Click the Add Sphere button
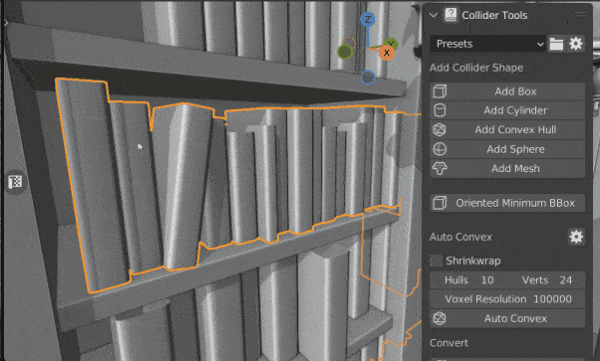The width and height of the screenshot is (600, 361). tap(507, 149)
